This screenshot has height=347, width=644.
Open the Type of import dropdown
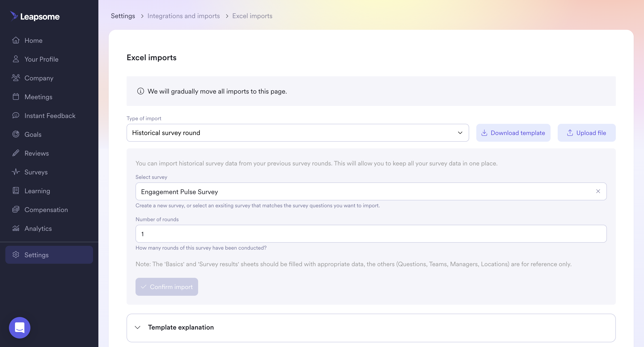pos(298,133)
